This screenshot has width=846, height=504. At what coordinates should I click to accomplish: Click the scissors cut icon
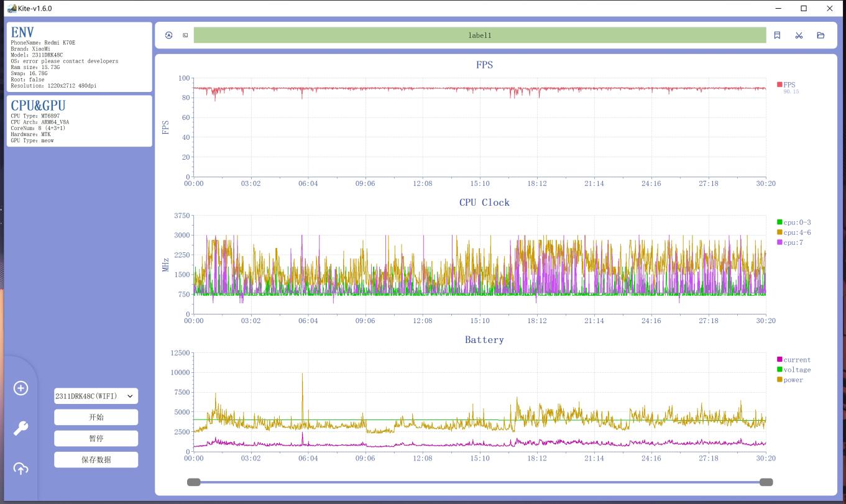coord(799,35)
